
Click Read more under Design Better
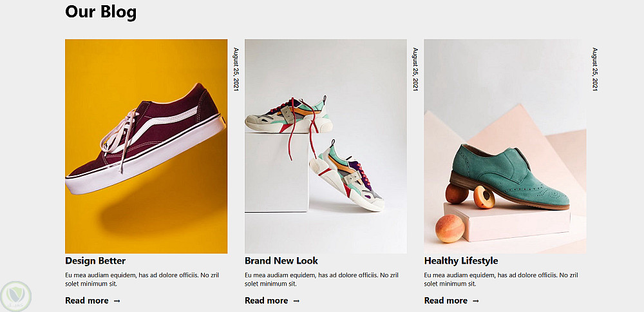point(87,300)
